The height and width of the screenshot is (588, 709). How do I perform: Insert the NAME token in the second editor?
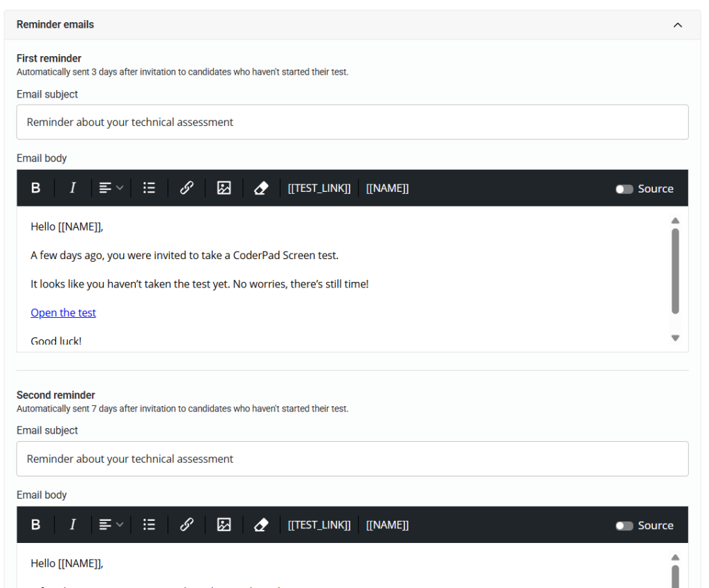[387, 524]
